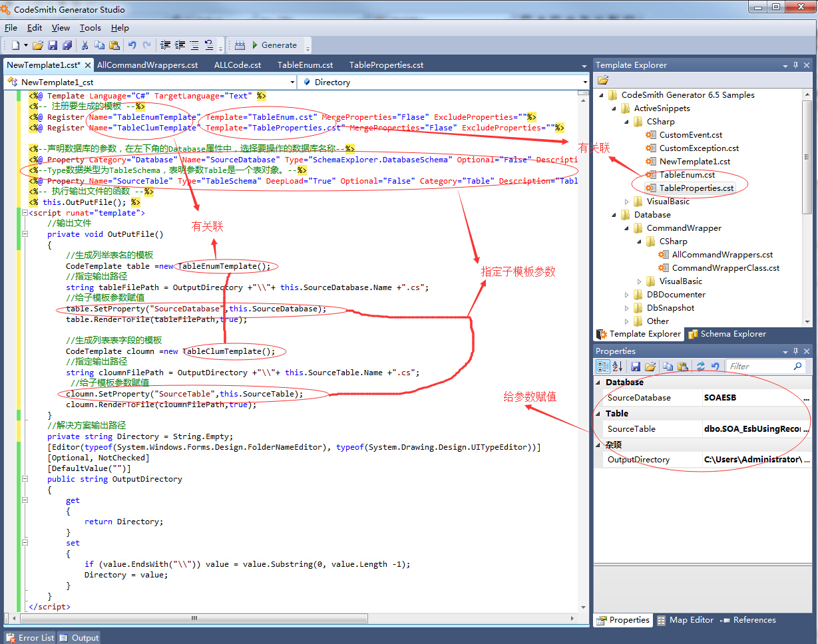Sort Properties alphabetically

pyautogui.click(x=617, y=367)
